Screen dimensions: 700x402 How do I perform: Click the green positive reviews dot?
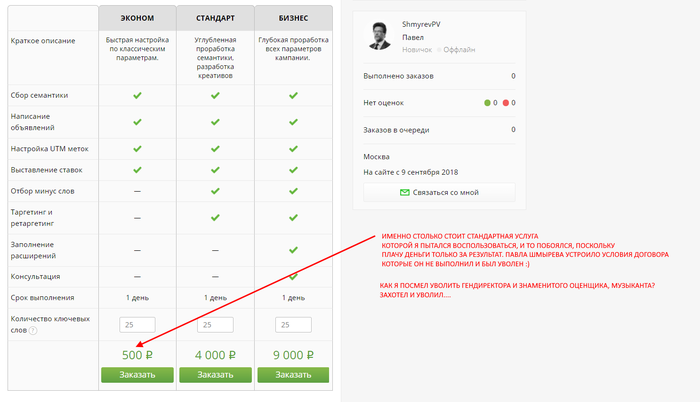pyautogui.click(x=487, y=103)
